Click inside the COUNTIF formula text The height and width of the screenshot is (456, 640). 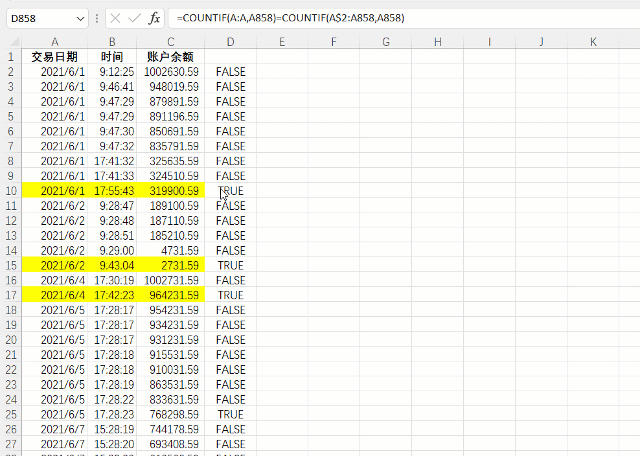(291, 18)
